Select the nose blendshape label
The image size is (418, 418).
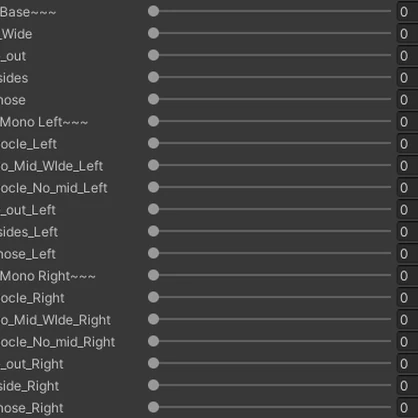13,100
